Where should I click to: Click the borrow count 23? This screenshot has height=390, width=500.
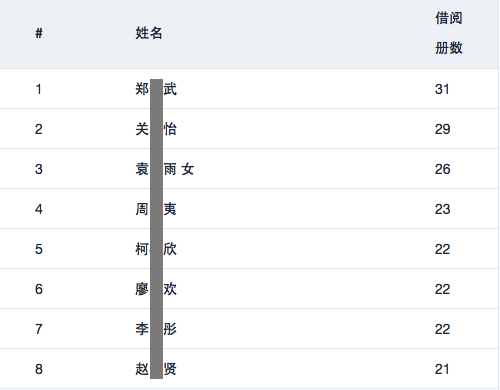[442, 209]
